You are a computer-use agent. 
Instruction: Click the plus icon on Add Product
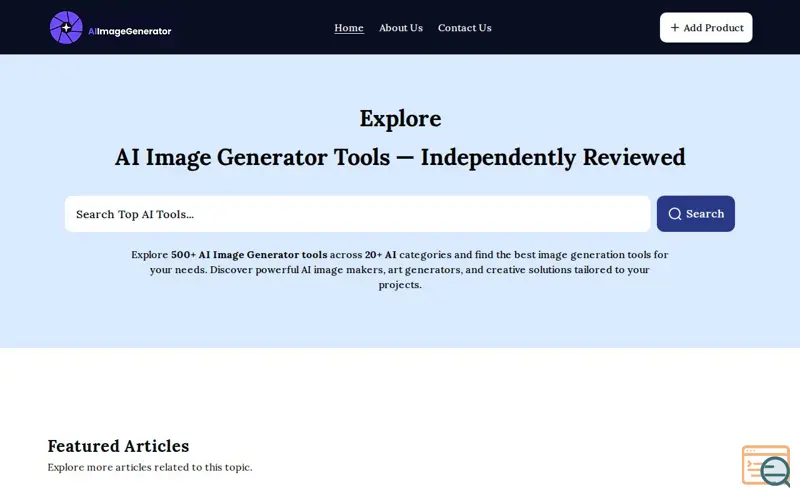click(x=674, y=28)
